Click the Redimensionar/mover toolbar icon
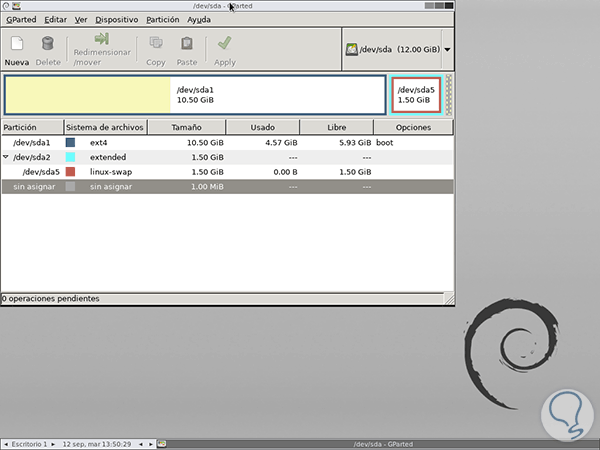The width and height of the screenshot is (600, 450). [102, 39]
